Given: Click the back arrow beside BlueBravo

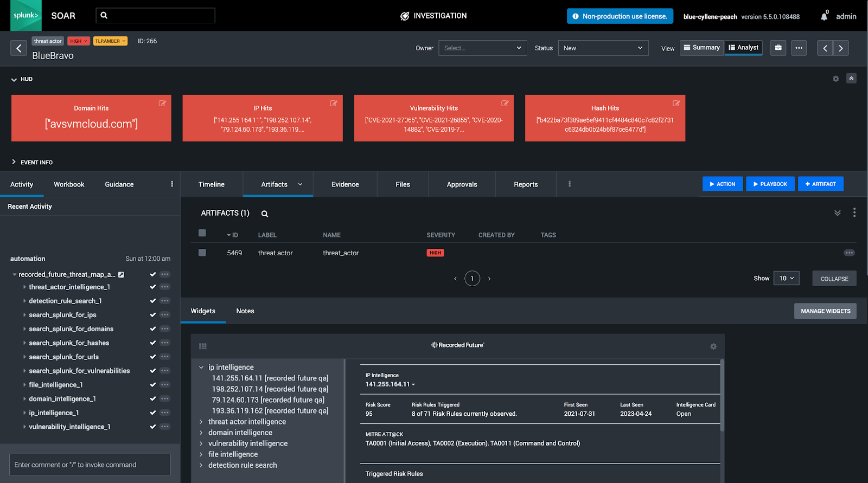Looking at the screenshot, I should 18,48.
